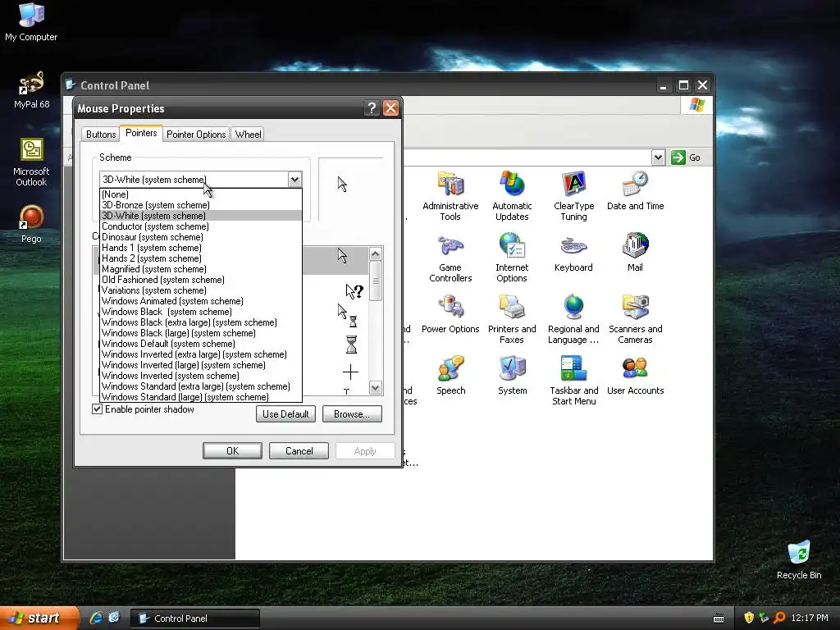
Task: Click the pointer list scrollbar thumb
Action: (x=376, y=281)
